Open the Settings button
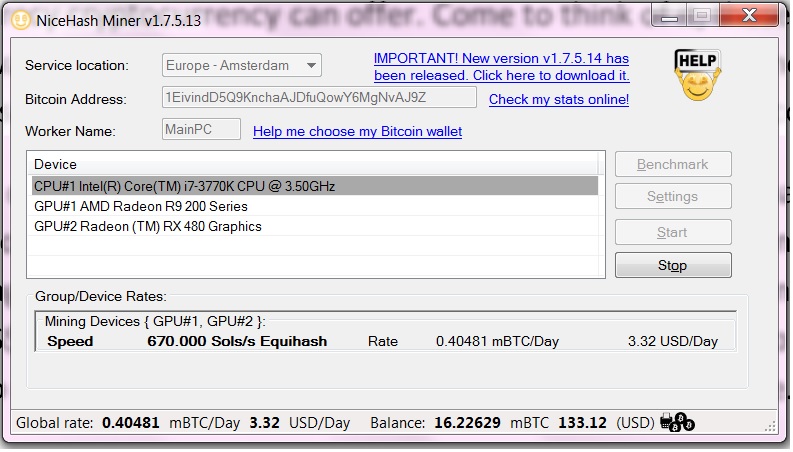 tap(673, 196)
